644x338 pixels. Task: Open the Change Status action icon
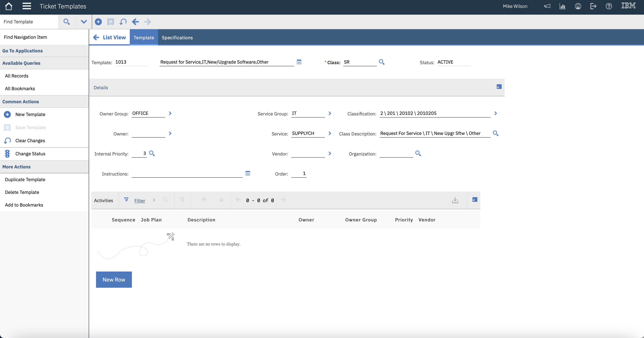pyautogui.click(x=7, y=153)
